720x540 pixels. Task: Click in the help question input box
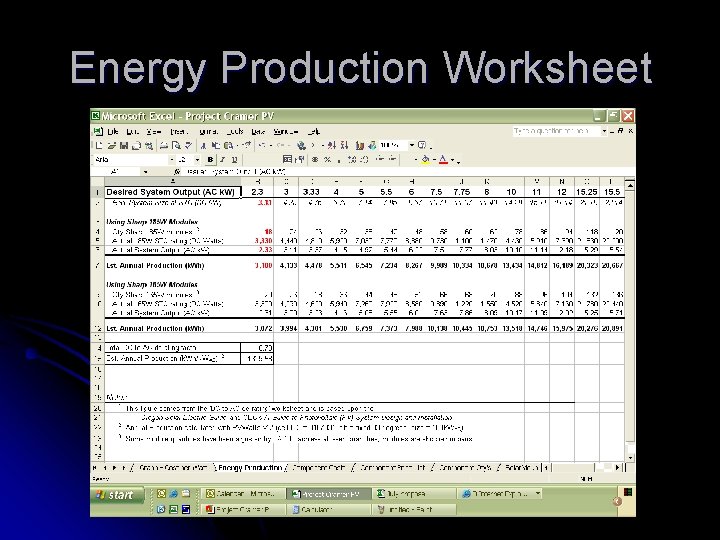[557, 131]
